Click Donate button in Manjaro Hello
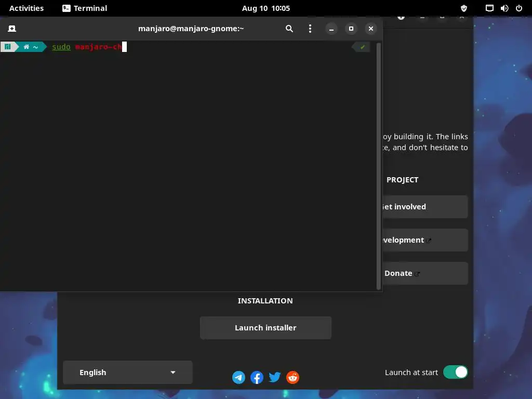This screenshot has height=399, width=532. point(425,273)
